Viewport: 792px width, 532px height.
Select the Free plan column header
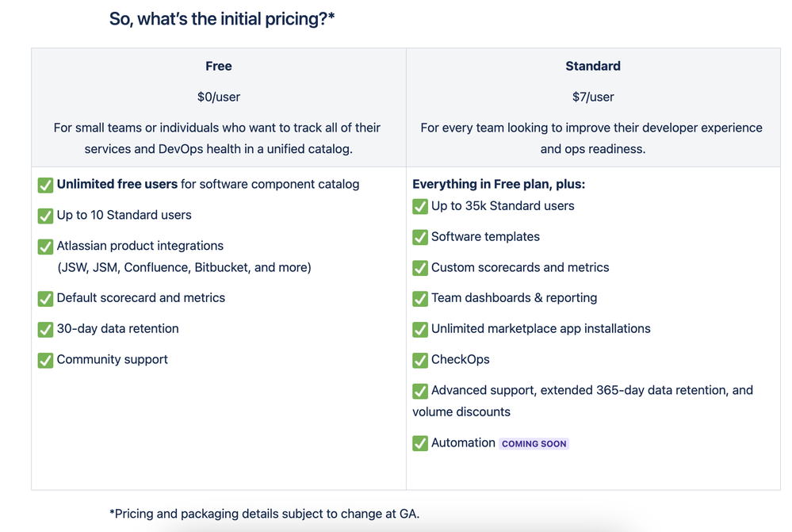point(219,67)
